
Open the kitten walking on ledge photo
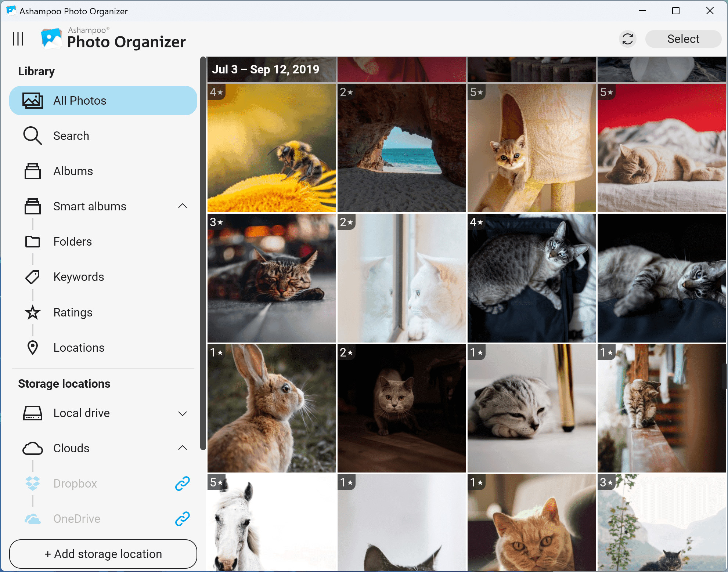(662, 408)
